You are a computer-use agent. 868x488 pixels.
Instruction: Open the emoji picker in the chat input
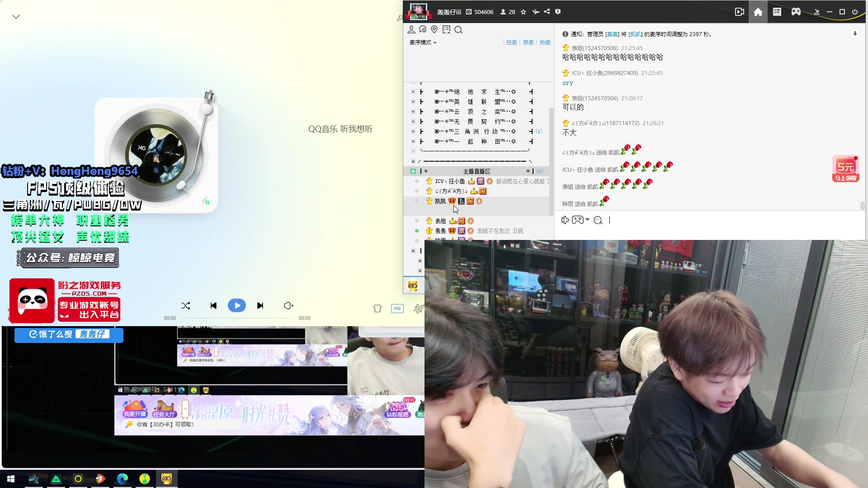click(598, 220)
